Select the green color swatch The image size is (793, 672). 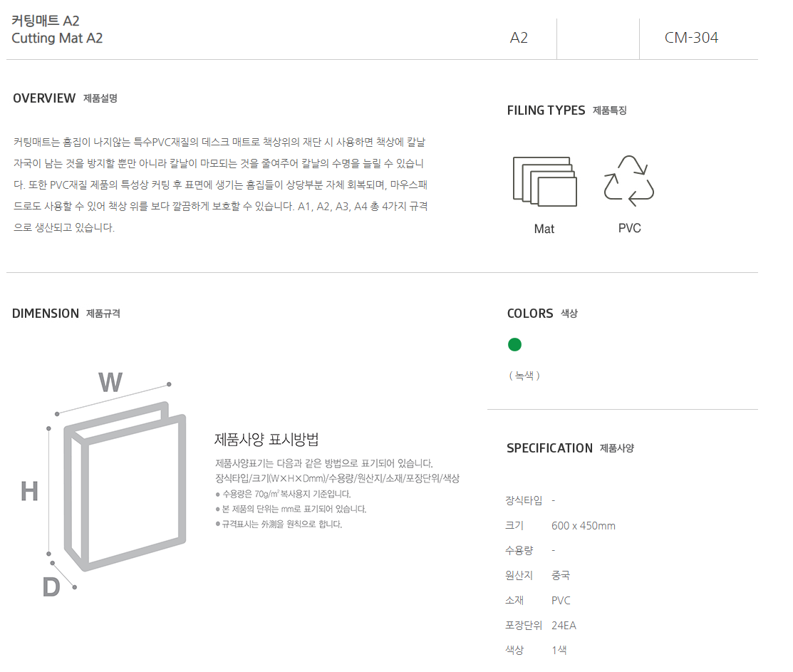[x=514, y=344]
